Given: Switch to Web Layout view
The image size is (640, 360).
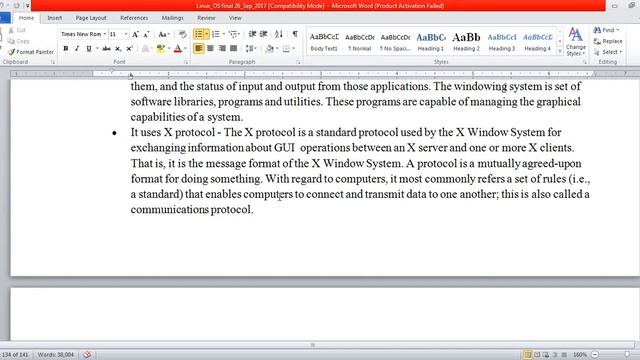Looking at the screenshot, I should [546, 355].
